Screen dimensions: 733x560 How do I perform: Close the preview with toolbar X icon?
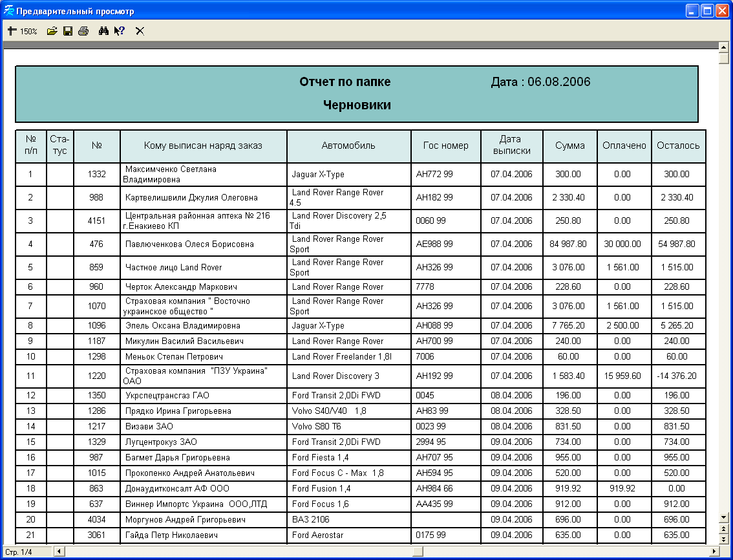click(x=140, y=31)
